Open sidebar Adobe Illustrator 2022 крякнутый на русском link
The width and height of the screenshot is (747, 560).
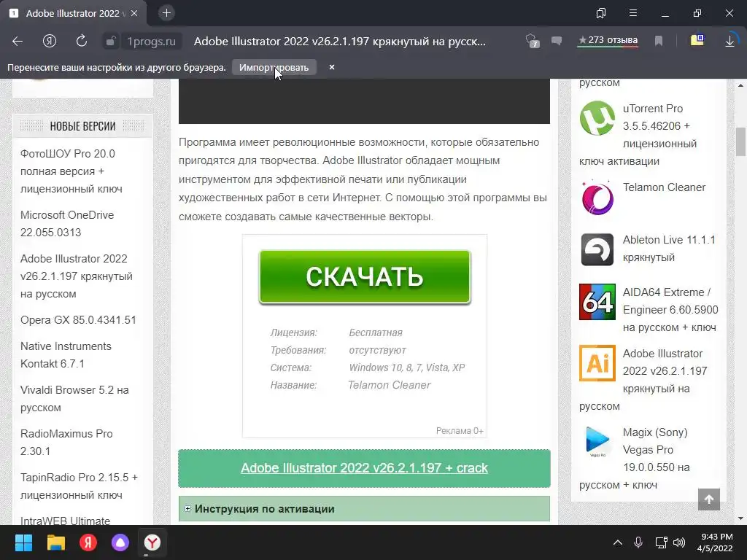coord(76,276)
